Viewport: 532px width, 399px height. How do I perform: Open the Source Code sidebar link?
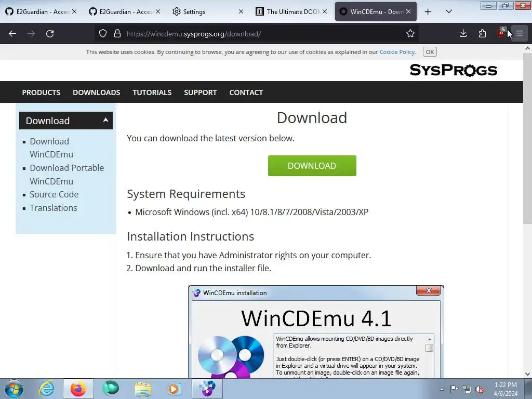pos(54,194)
